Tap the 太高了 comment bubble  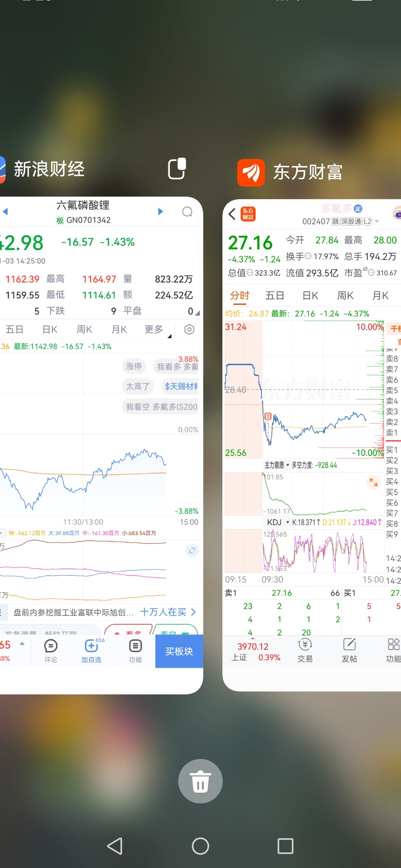coord(138,387)
